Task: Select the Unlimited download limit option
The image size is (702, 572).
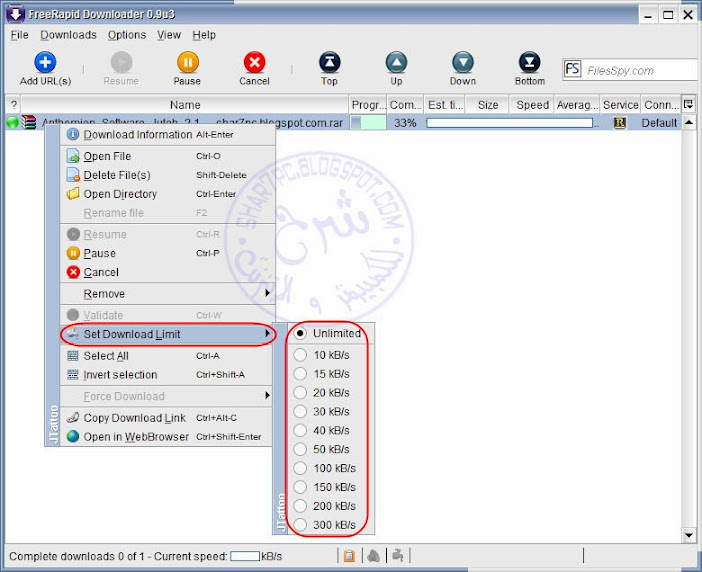Action: tap(330, 333)
